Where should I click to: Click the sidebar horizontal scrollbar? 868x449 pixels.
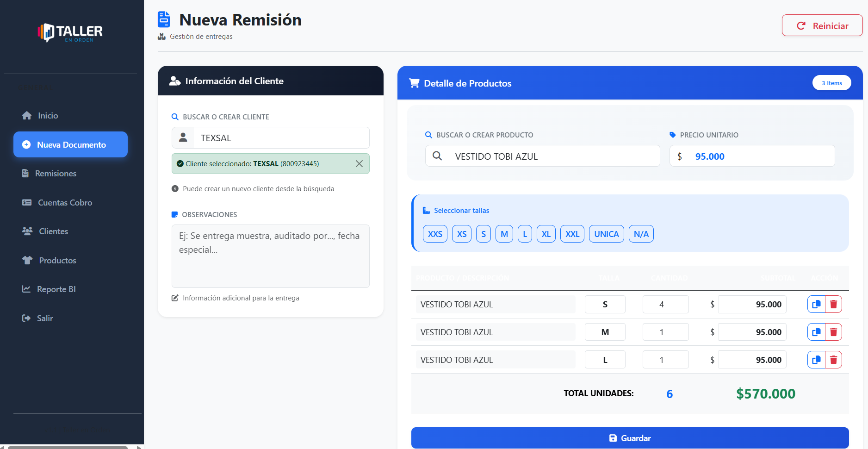pos(68,447)
